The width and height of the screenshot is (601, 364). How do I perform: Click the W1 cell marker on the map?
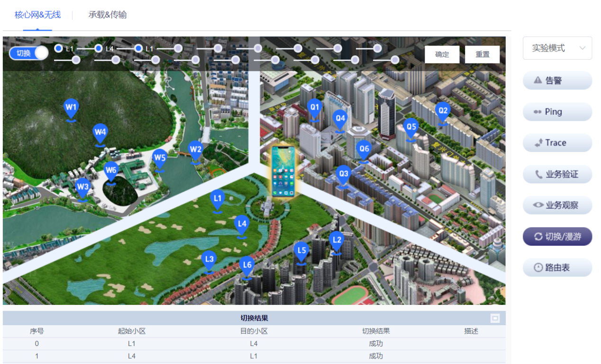pyautogui.click(x=71, y=109)
